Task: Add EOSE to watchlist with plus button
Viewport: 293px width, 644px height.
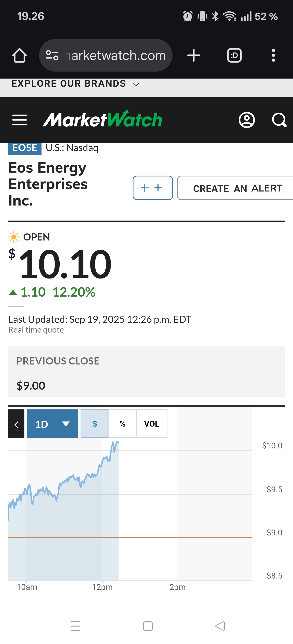Action: click(x=152, y=188)
